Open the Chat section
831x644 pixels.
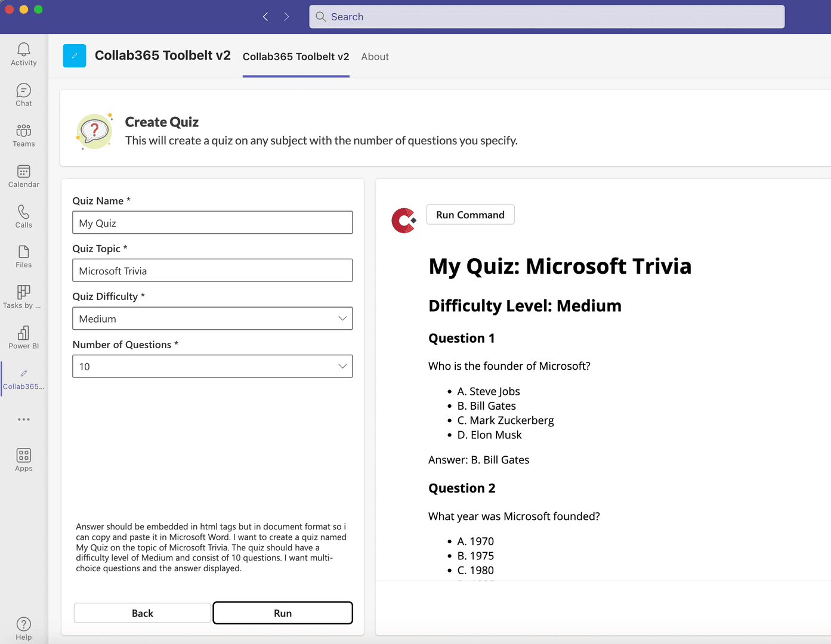click(23, 94)
